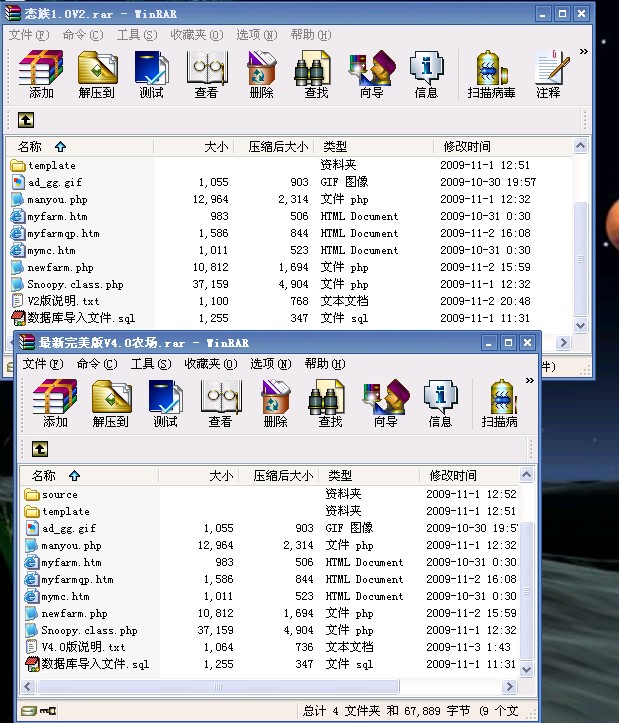Click the up arrow of top window's scrollbar

pyautogui.click(x=581, y=146)
